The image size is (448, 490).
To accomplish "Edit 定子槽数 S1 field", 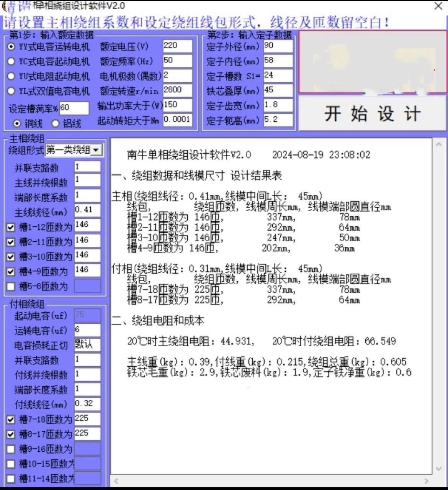I will pos(278,75).
